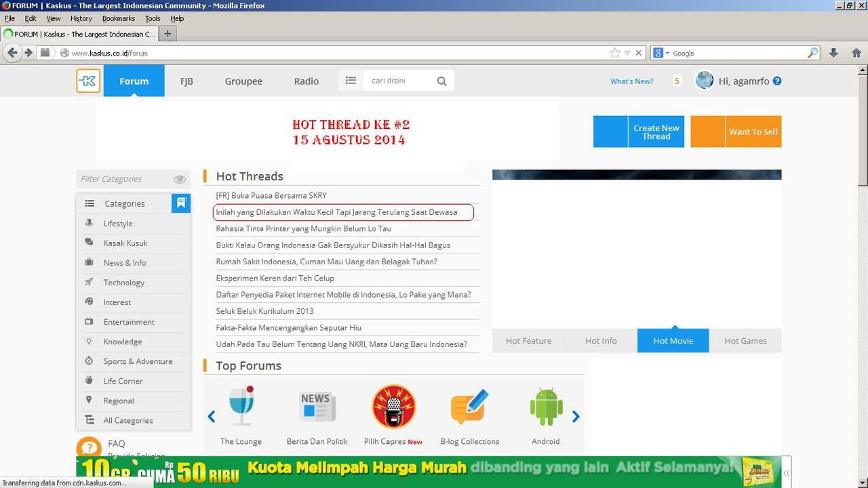Click the help question mark icon next to agamrfo
Image resolution: width=868 pixels, height=488 pixels.
777,81
